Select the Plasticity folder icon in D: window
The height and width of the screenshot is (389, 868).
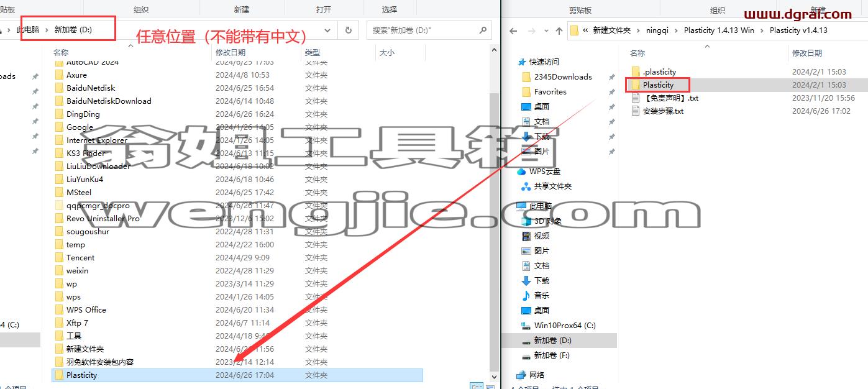(59, 375)
